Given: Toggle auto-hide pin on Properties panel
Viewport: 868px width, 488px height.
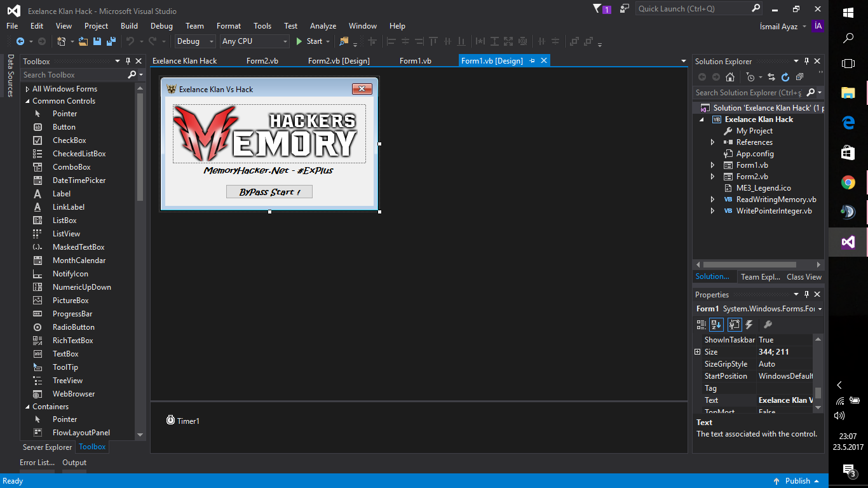Looking at the screenshot, I should coord(806,295).
